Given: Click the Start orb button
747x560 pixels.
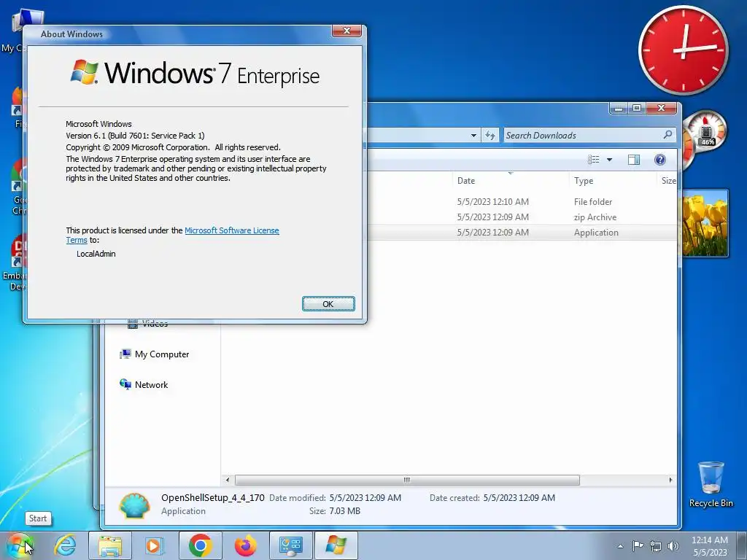Looking at the screenshot, I should coord(20,545).
